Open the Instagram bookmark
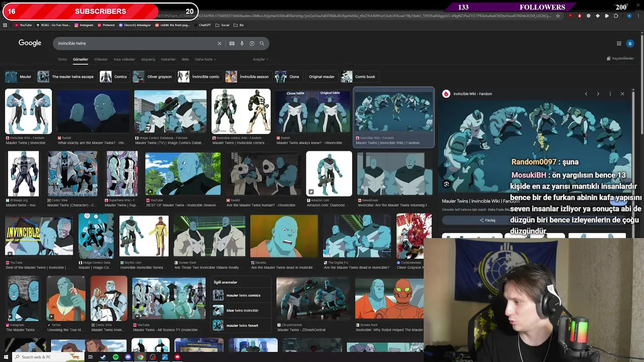644x362 pixels. coord(84,25)
